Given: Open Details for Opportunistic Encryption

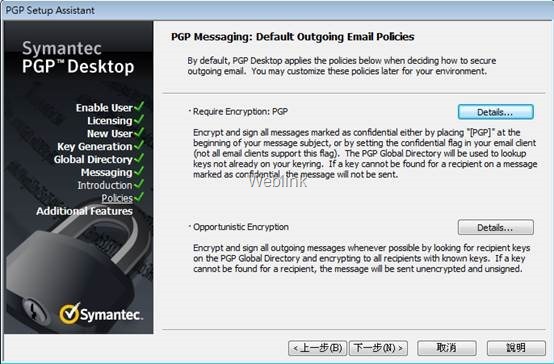Looking at the screenshot, I should (496, 227).
